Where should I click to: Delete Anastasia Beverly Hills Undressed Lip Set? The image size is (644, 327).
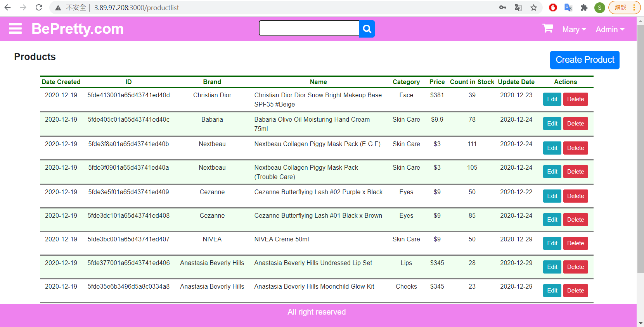tap(575, 267)
